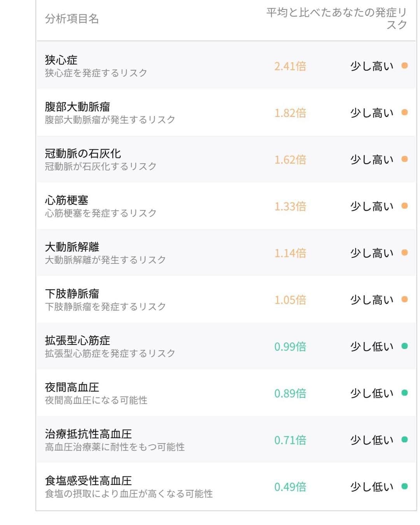Click the green dot for 拡張型心筋症

(x=404, y=346)
